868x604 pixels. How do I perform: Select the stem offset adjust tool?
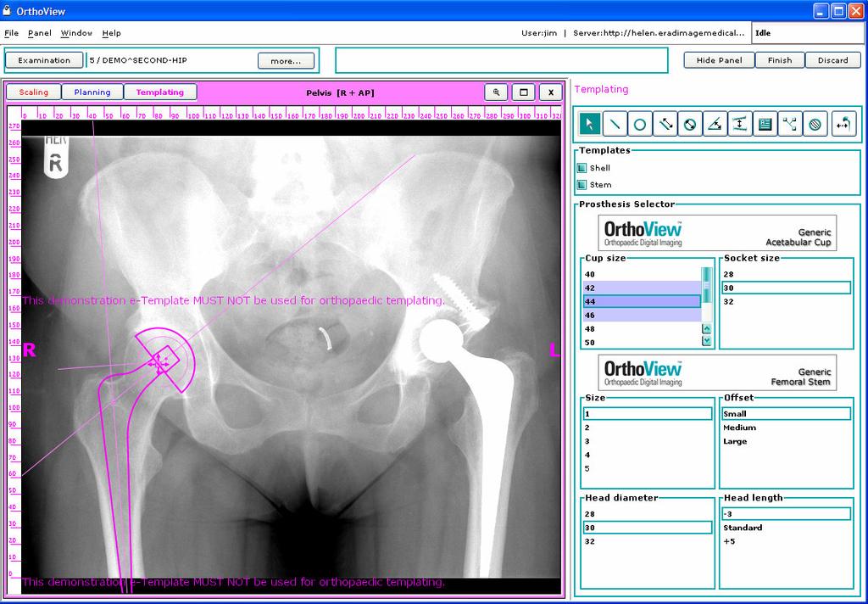coord(843,124)
